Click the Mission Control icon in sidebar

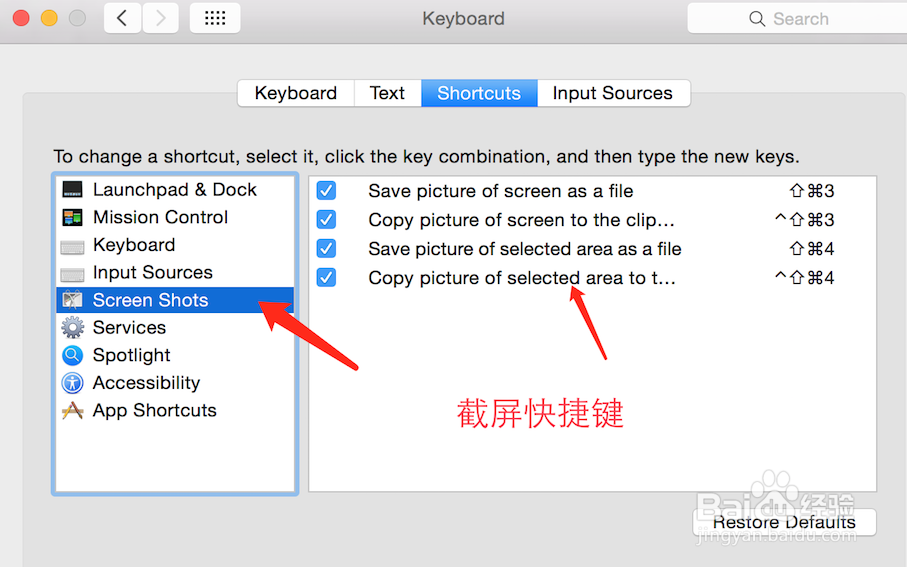point(72,217)
